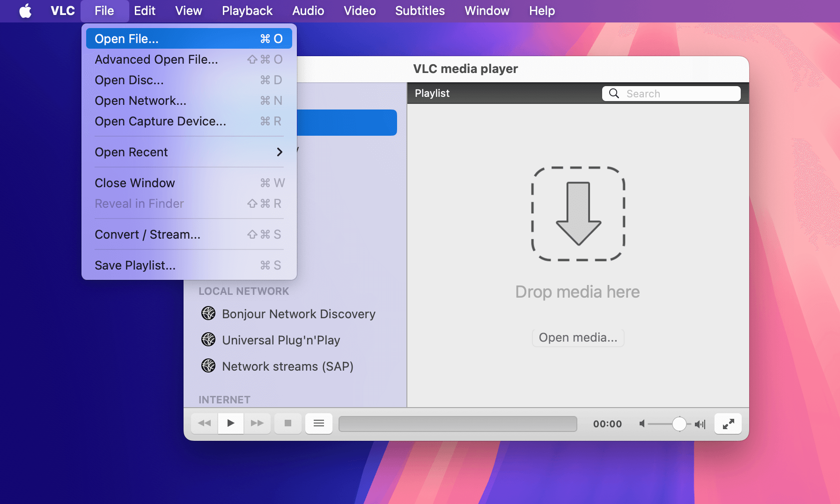Click the 00:00 elapsed time display
The width and height of the screenshot is (840, 504).
[x=607, y=424]
